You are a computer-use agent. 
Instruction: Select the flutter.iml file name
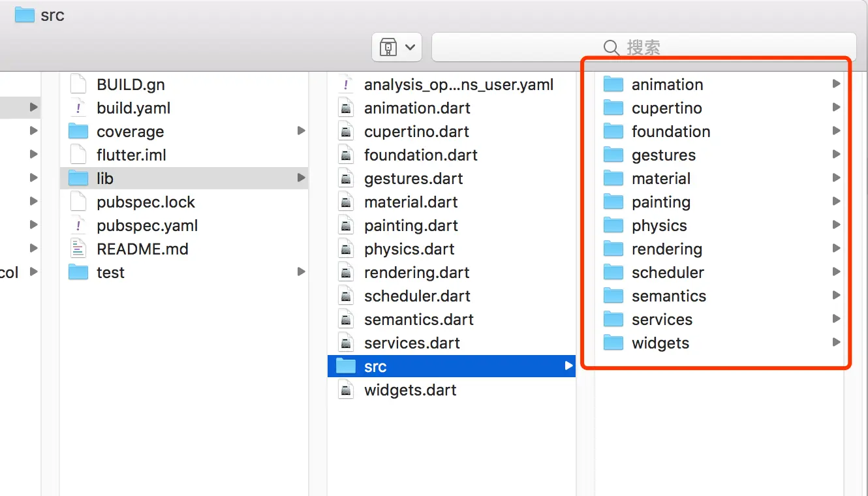click(132, 155)
